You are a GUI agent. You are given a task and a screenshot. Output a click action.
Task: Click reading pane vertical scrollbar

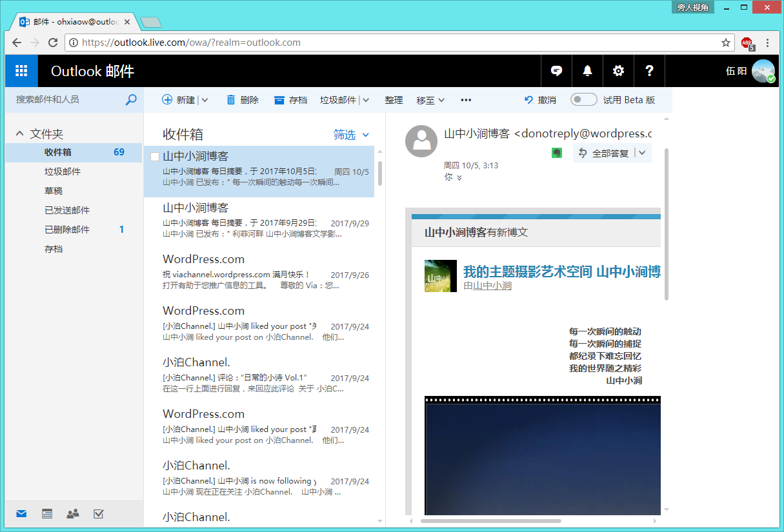[x=667, y=224]
